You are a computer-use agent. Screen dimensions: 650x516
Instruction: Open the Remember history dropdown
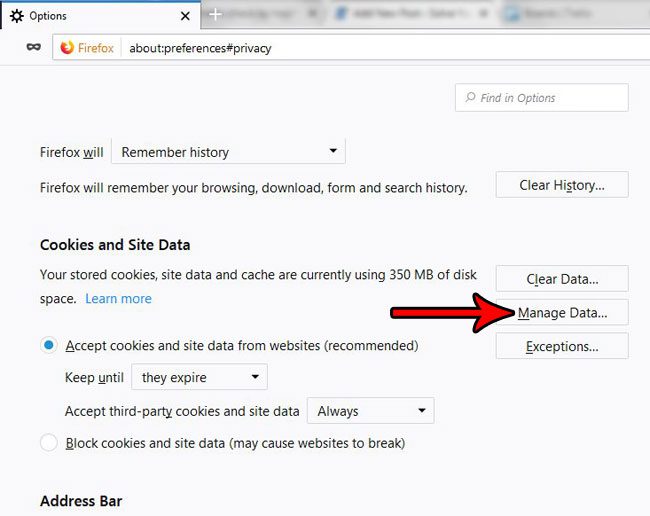[x=228, y=152]
